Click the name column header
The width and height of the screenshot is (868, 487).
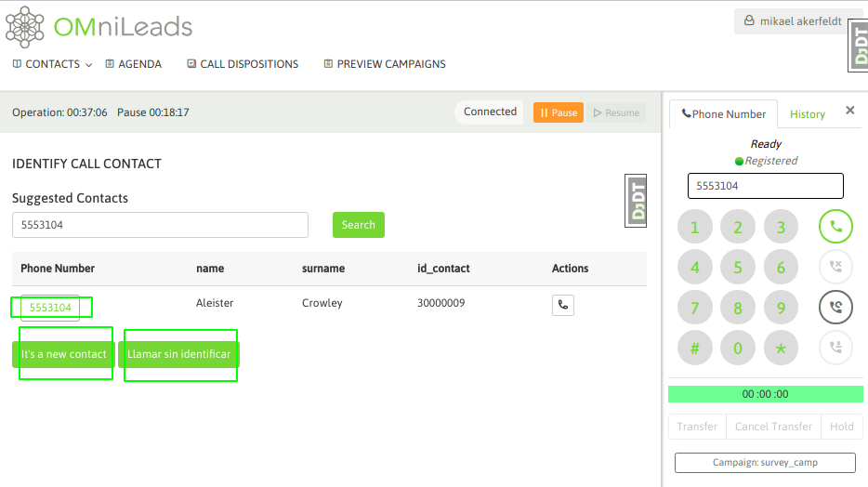pos(210,269)
